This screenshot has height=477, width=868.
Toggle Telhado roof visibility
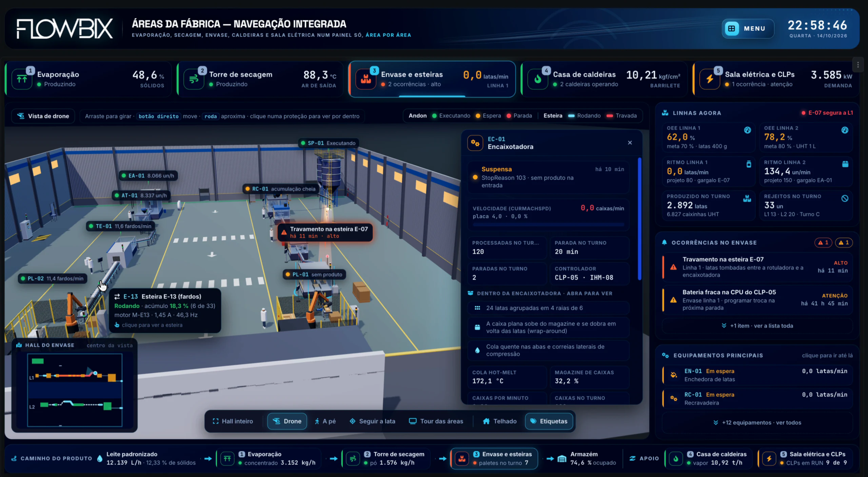click(x=500, y=421)
